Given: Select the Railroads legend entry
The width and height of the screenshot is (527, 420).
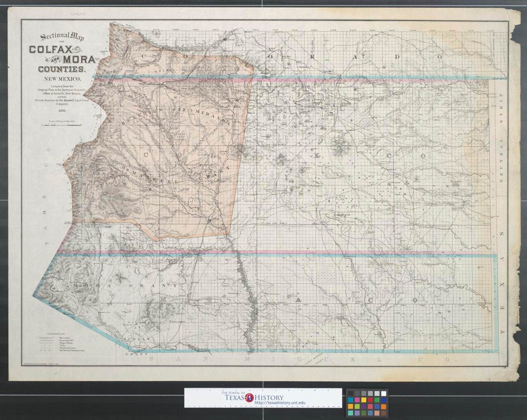Looking at the screenshot, I should [x=64, y=337].
